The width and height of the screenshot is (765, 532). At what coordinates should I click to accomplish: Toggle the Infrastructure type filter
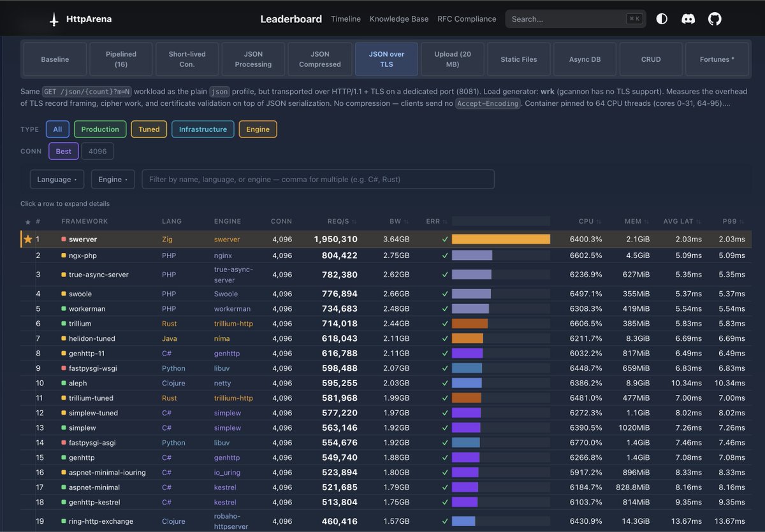click(x=203, y=129)
